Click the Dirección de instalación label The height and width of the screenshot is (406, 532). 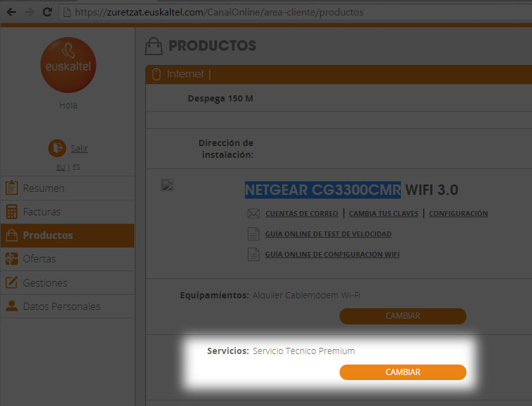point(226,149)
